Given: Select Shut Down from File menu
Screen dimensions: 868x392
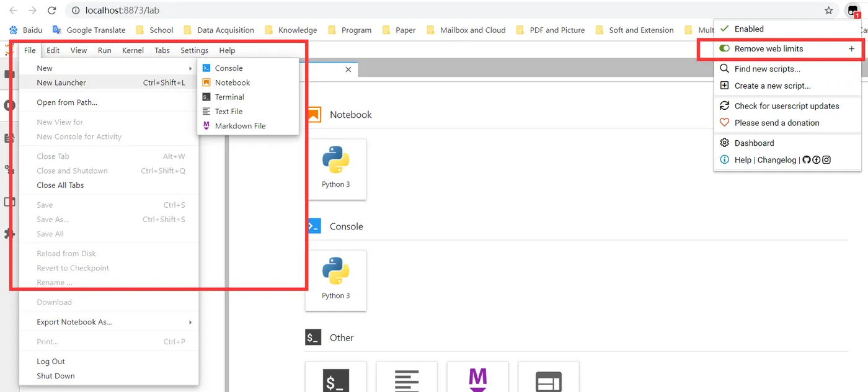Looking at the screenshot, I should click(109, 376).
